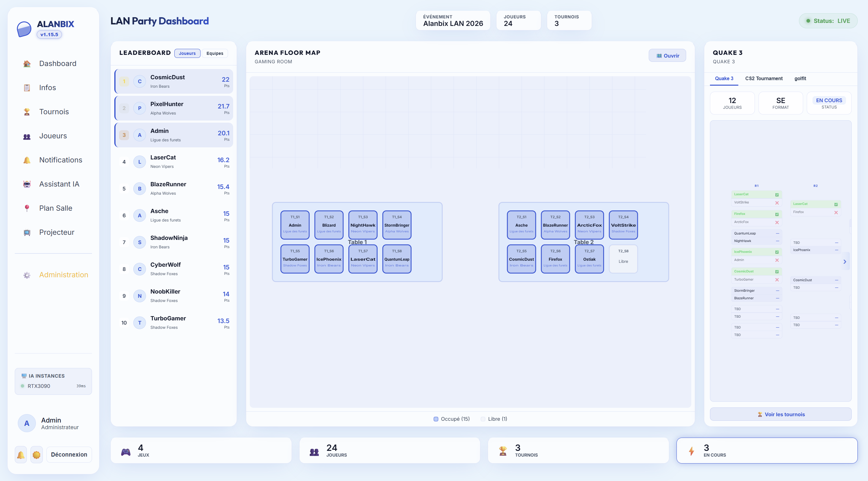The height and width of the screenshot is (481, 868).
Task: Open Plan Salle pin icon
Action: (27, 208)
